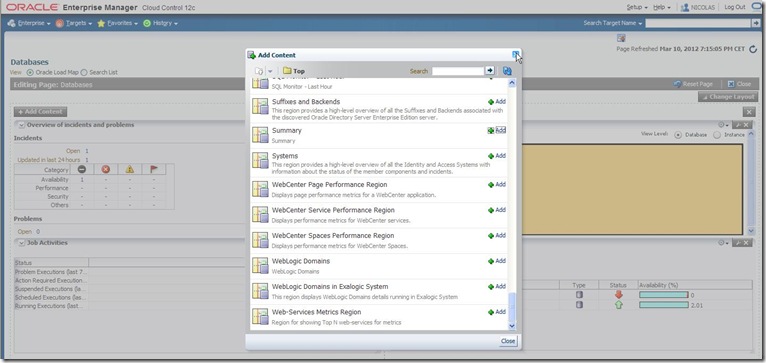Image resolution: width=766 pixels, height=363 pixels.
Task: Click the up-one-level folder icon in dialog
Action: coord(259,71)
